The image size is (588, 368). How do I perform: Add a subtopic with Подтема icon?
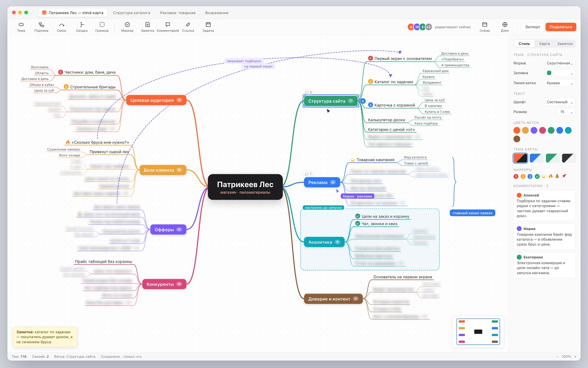[x=41, y=27]
